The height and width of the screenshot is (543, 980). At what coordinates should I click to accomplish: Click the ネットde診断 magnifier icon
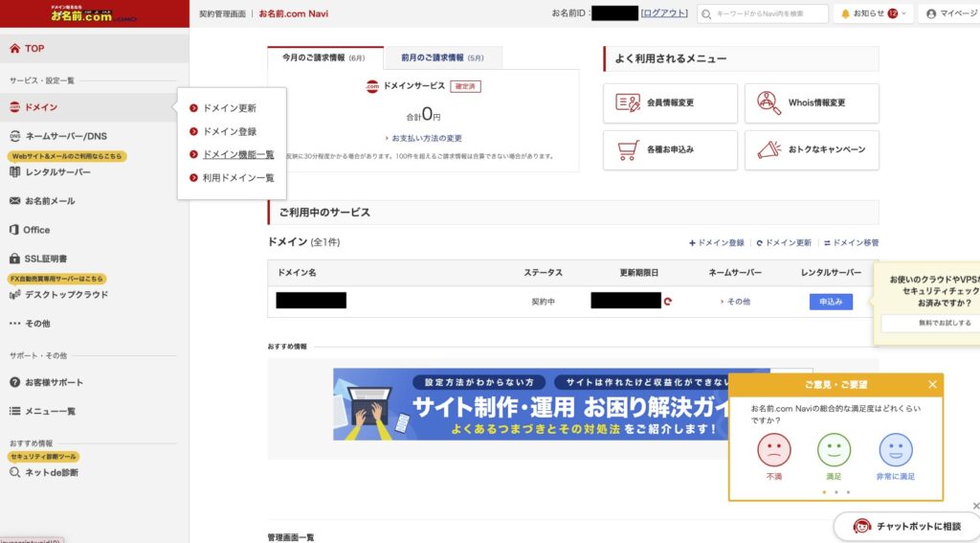(x=15, y=472)
